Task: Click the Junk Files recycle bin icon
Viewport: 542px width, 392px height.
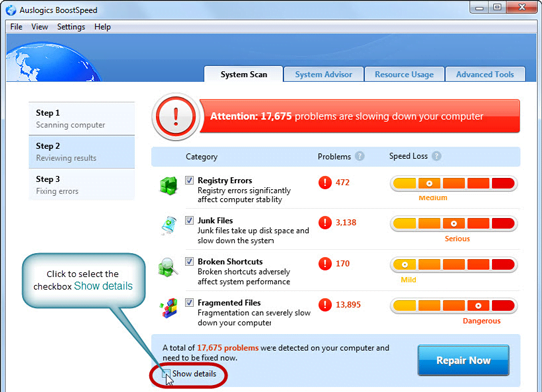Action: (169, 225)
